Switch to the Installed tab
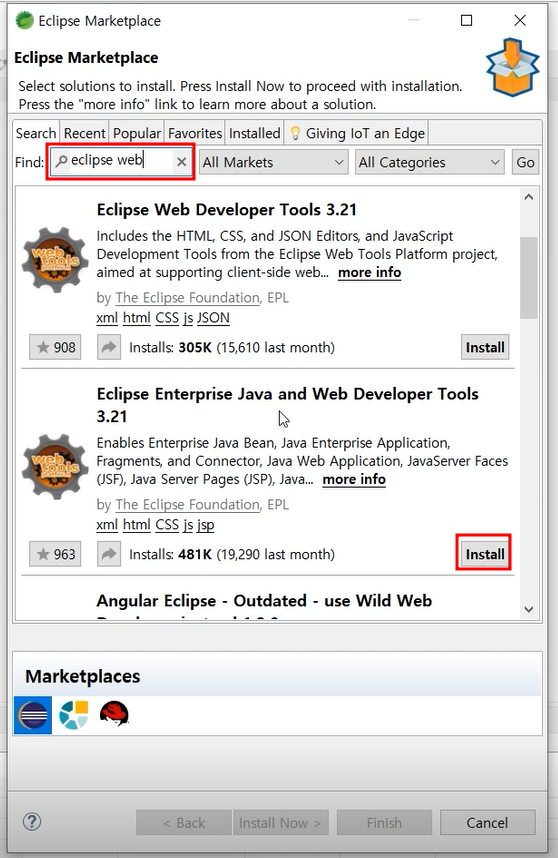The height and width of the screenshot is (858, 558). tap(254, 133)
